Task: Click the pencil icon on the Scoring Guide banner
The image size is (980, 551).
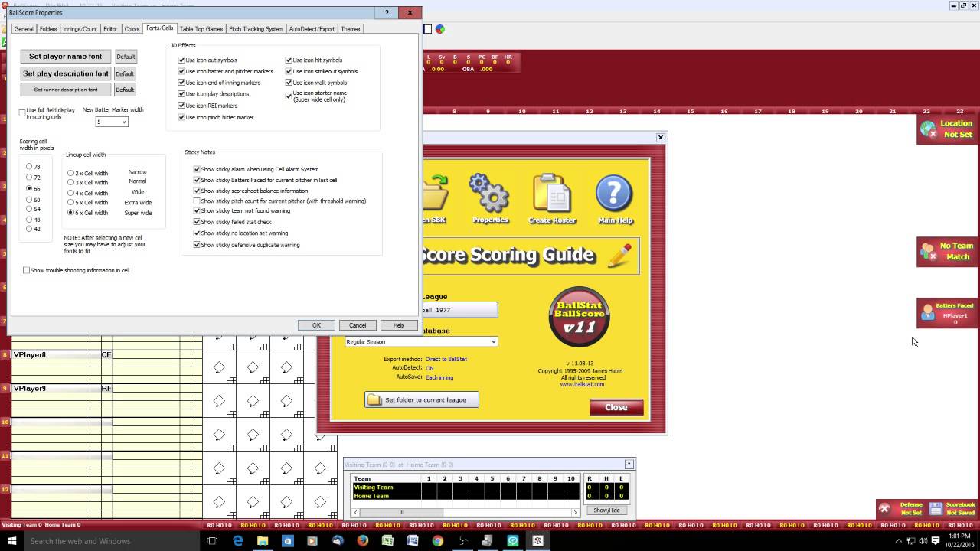Action: (619, 255)
